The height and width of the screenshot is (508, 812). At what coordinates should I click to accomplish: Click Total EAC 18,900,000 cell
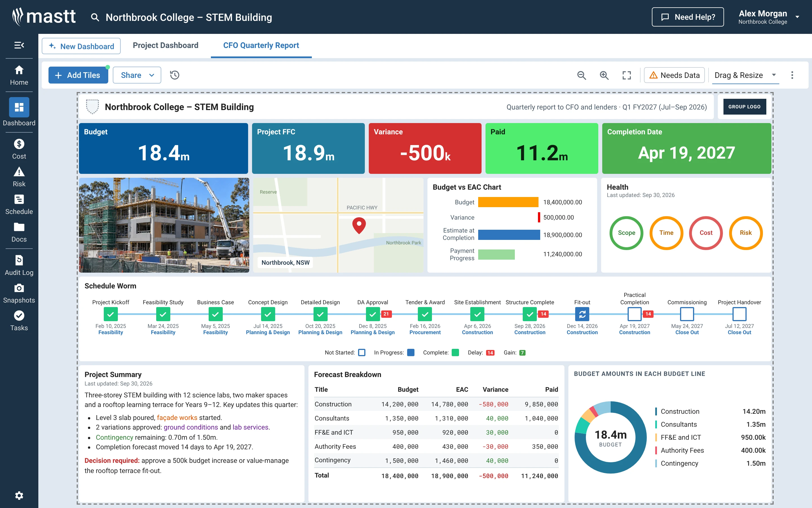[x=449, y=476]
